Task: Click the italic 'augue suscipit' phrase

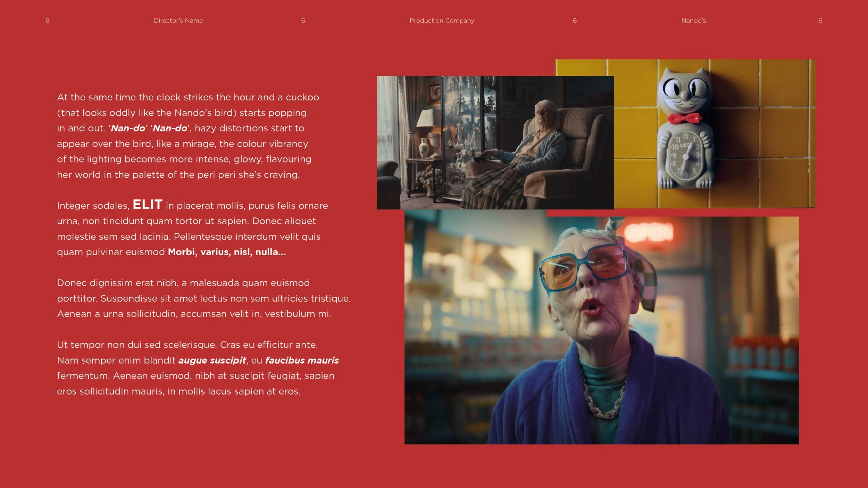Action: pos(212,360)
